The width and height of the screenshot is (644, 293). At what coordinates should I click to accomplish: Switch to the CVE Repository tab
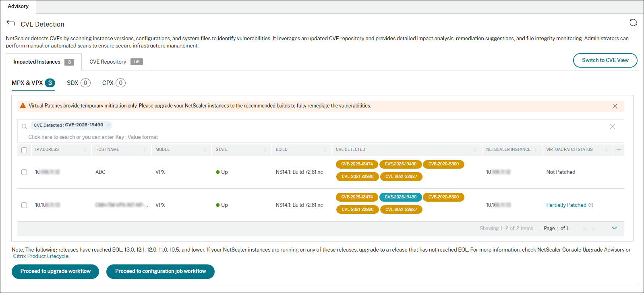click(116, 62)
